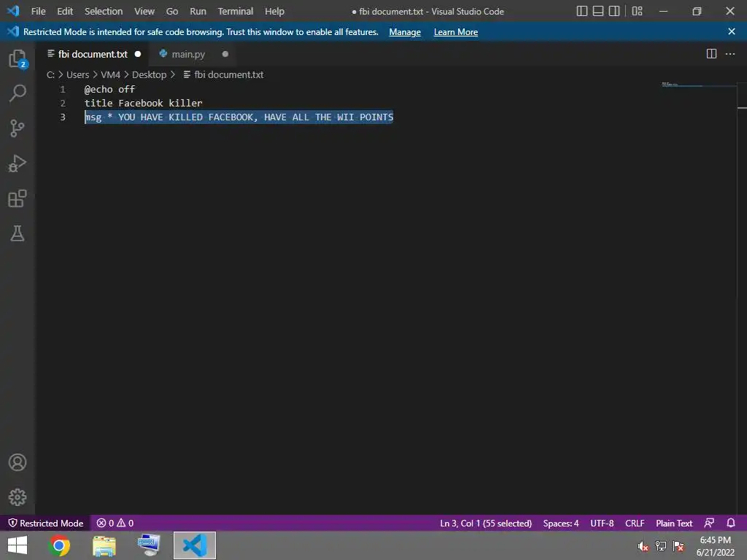Open the Windows Start button
This screenshot has width=747, height=560.
click(x=18, y=545)
